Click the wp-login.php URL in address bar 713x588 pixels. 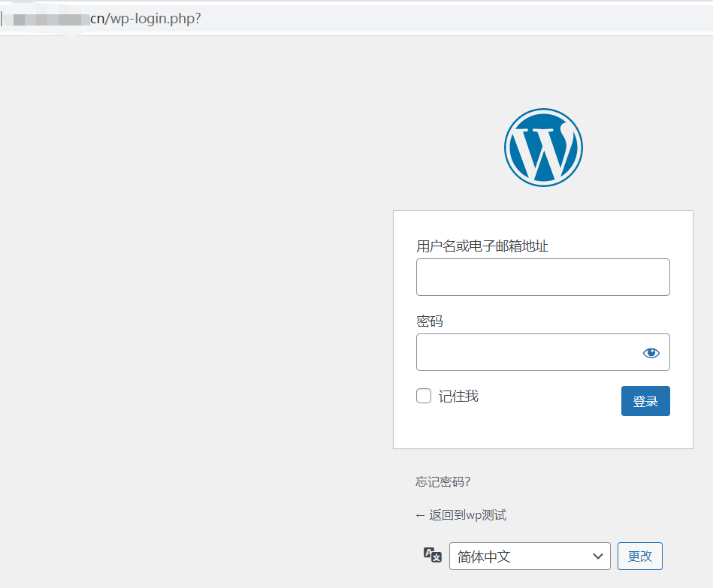point(146,19)
